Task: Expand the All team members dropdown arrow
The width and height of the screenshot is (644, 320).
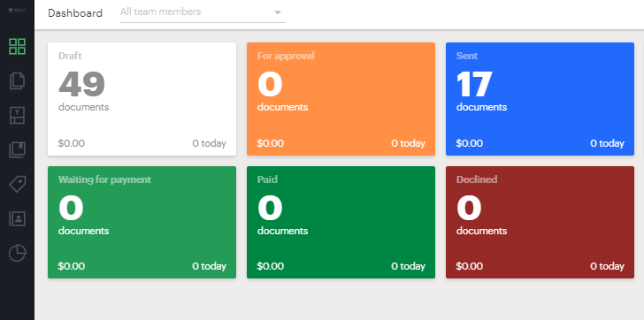Action: tap(278, 12)
